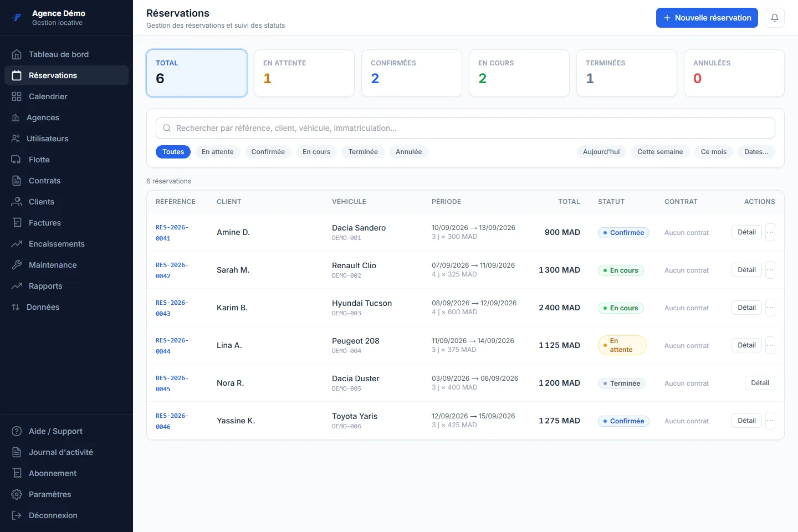Toggle the Aujourd'hui date filter
798x532 pixels.
pos(601,152)
